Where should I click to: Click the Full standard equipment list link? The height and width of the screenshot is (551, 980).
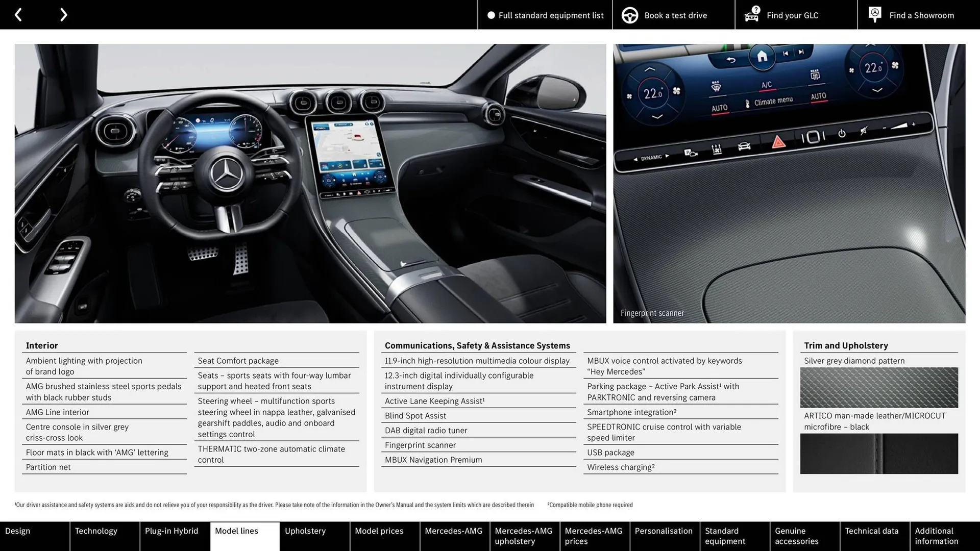pos(551,15)
